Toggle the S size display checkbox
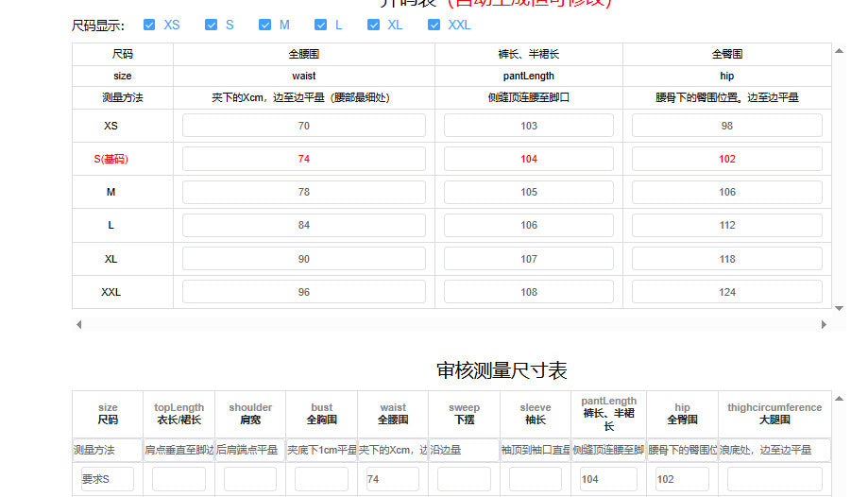The width and height of the screenshot is (868, 497). 212,25
